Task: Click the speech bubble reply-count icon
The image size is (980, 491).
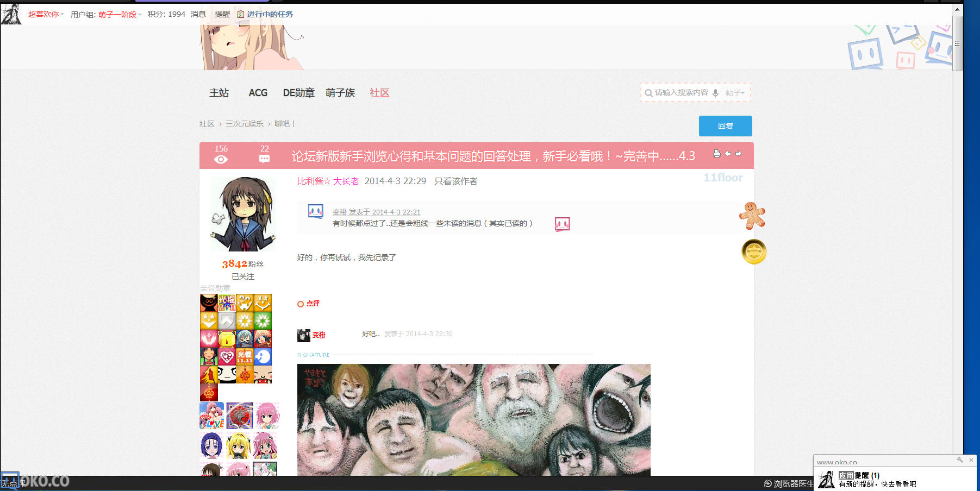Action: pyautogui.click(x=264, y=159)
